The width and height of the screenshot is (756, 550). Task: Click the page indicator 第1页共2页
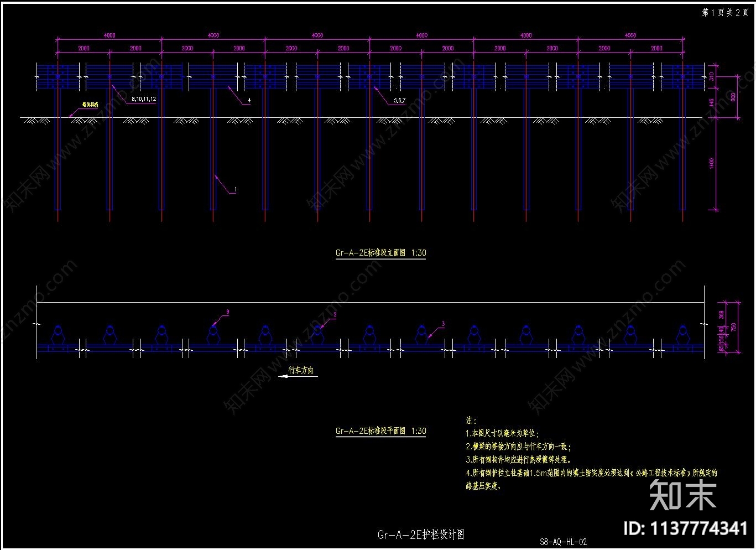click(725, 12)
